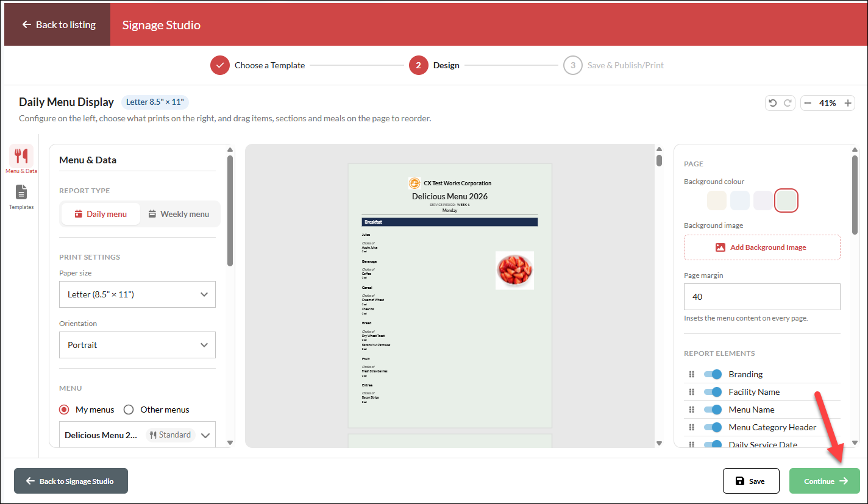Viewport: 868px width, 504px height.
Task: Expand the Delicious Menu selection dropdown
Action: (137, 435)
